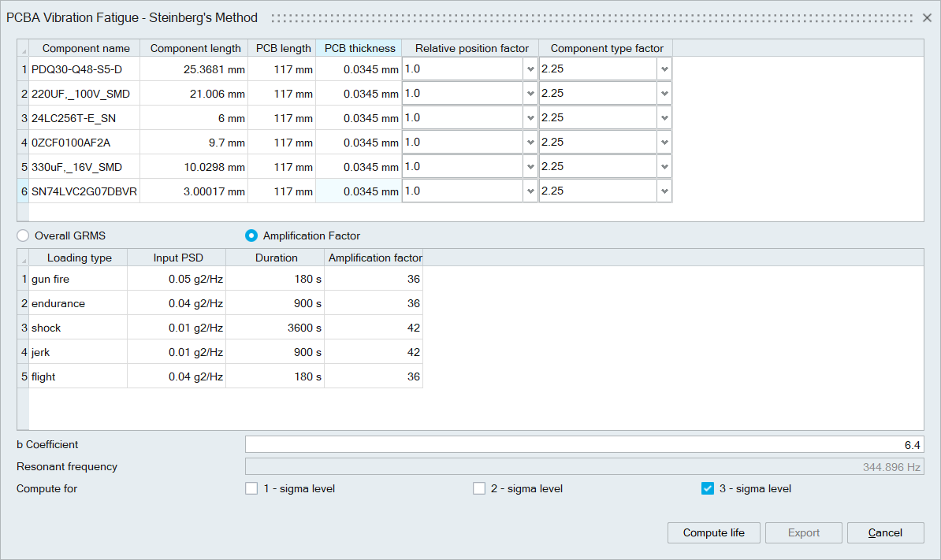The image size is (941, 560).
Task: Enable the 1 - sigma level checkbox
Action: pyautogui.click(x=251, y=488)
